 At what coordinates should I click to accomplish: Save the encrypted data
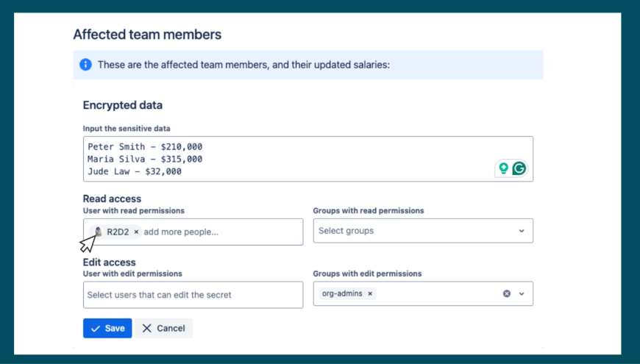click(107, 328)
